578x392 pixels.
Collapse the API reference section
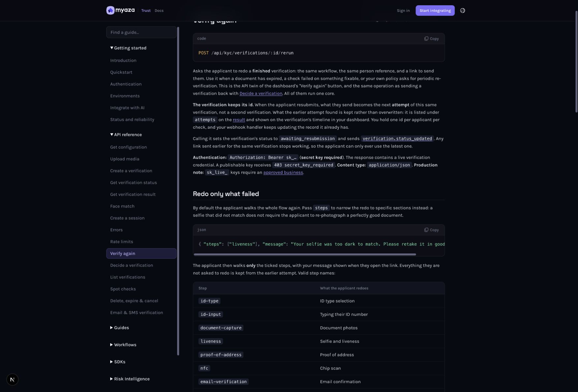(x=126, y=135)
